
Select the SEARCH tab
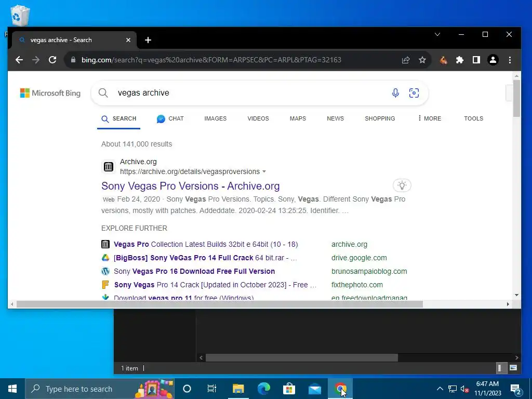(119, 119)
